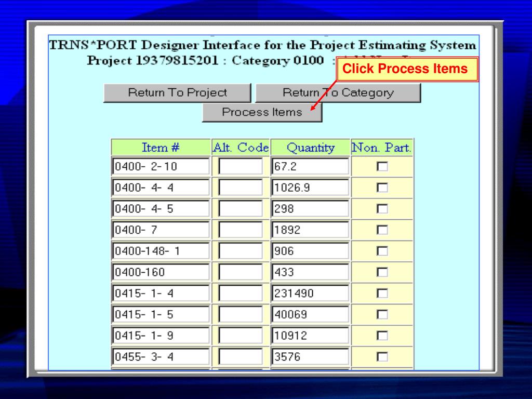Click the quantity field showing 3576
532x399 pixels.
(x=310, y=356)
